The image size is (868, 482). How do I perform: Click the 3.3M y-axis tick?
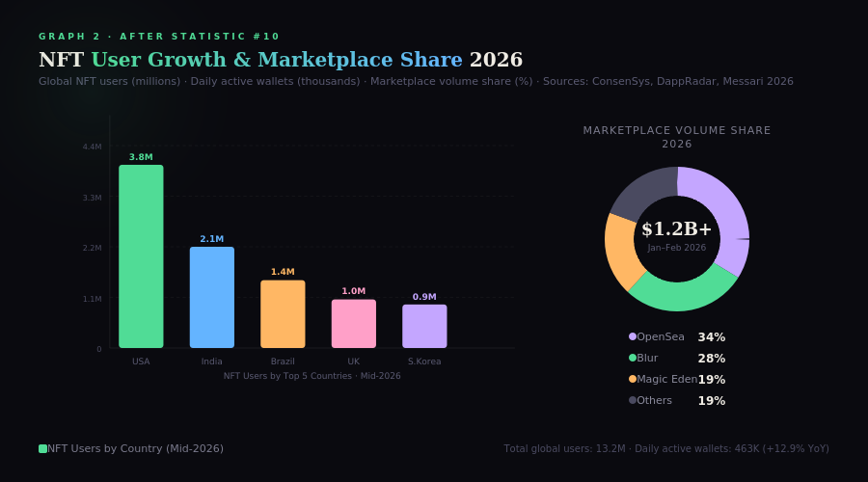[92, 198]
